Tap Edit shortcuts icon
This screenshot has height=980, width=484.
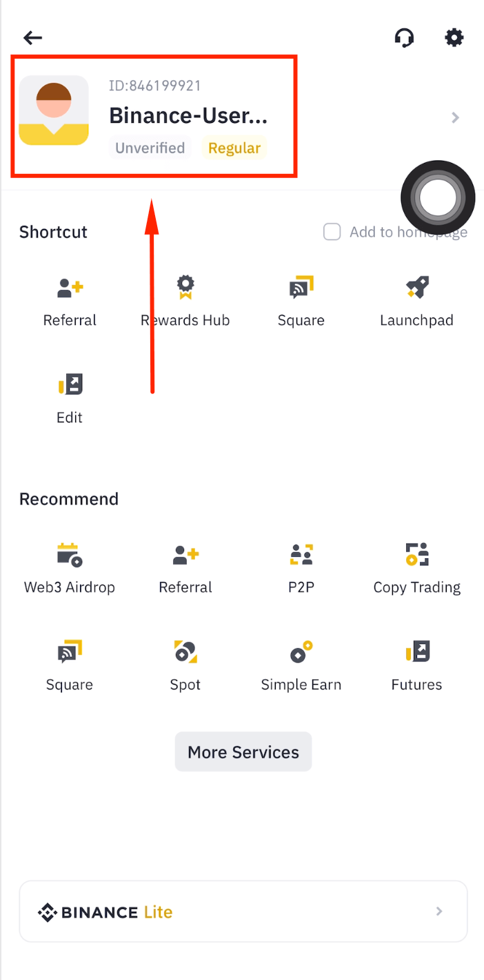point(70,384)
